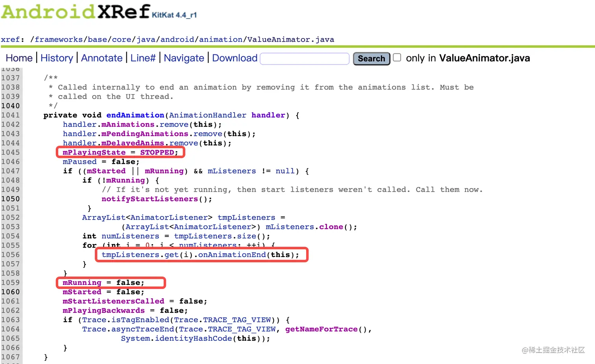Screen dimensions: 595x364
Task: Jump to line number 1060
Action: point(10,292)
